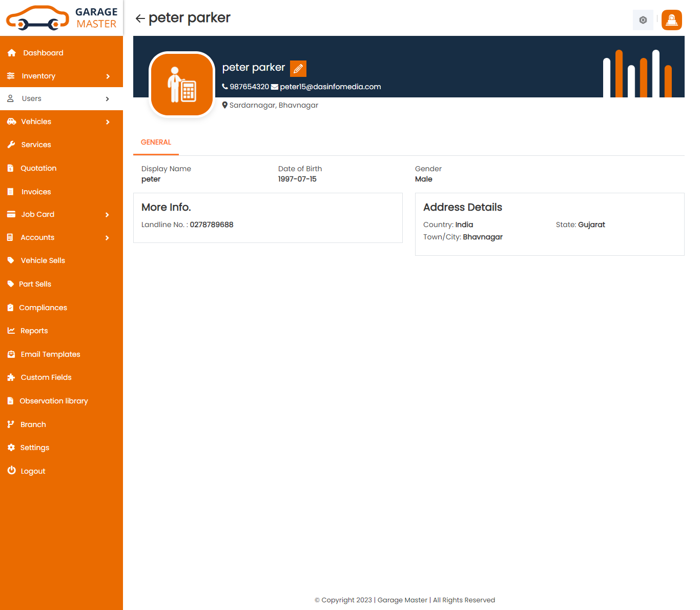
Task: Click the customer profile picture thumbnail
Action: click(x=182, y=85)
